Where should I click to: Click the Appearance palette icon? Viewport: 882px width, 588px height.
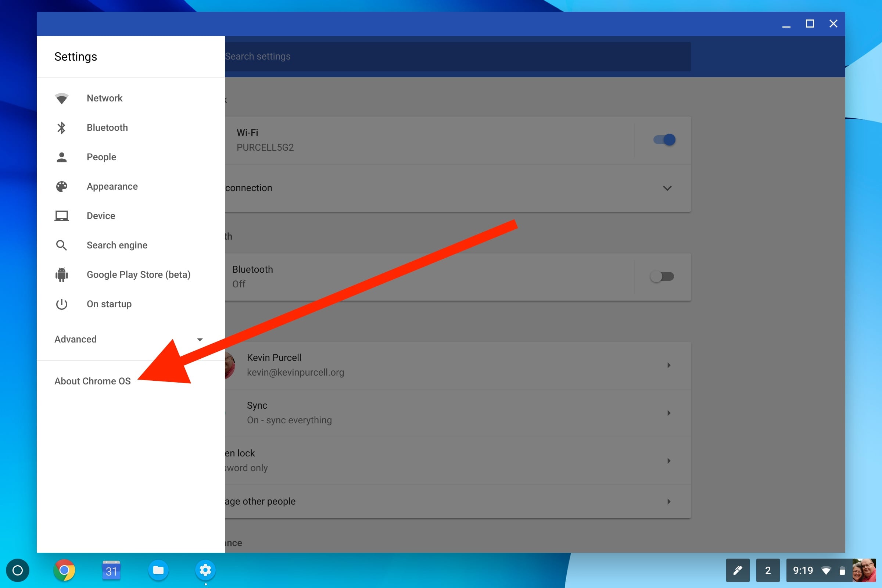(62, 186)
